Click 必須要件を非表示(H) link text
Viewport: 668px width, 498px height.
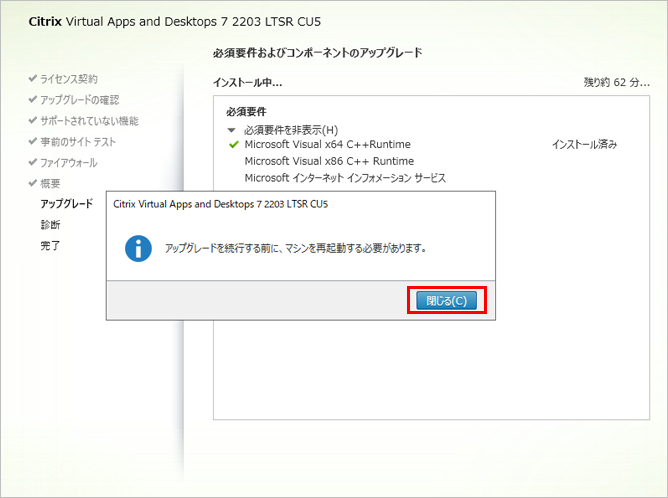291,130
